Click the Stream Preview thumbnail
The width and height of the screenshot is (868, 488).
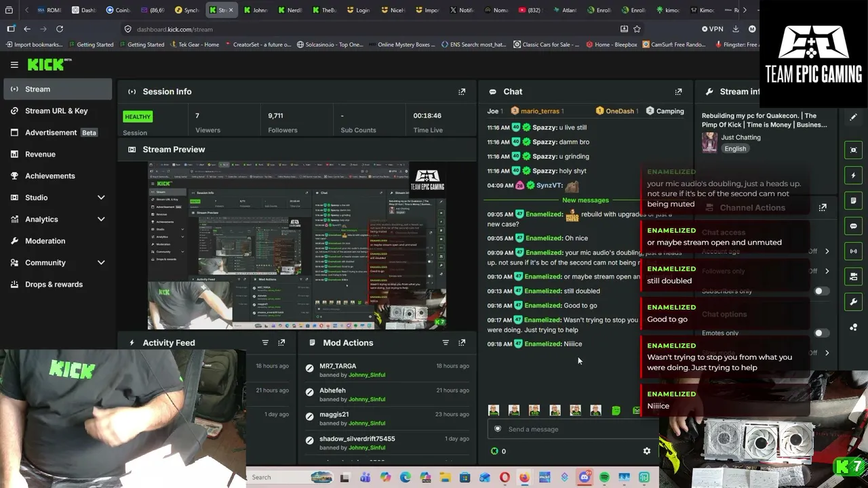pyautogui.click(x=297, y=245)
